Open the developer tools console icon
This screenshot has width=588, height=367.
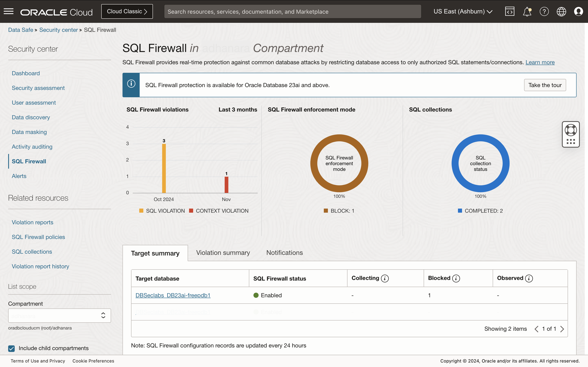[x=510, y=11]
